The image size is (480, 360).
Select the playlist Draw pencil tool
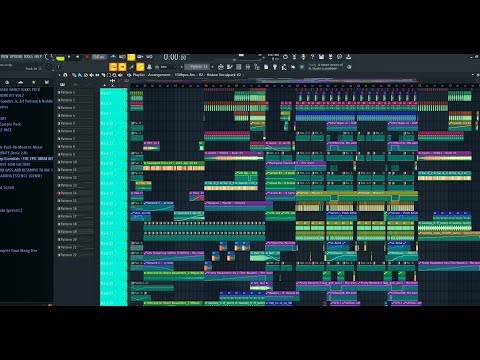[74, 75]
